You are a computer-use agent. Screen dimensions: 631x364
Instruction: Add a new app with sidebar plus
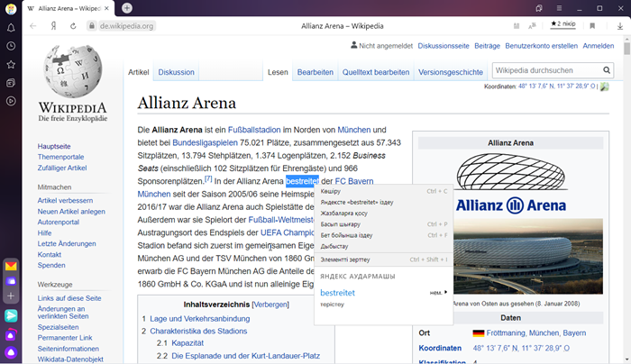pyautogui.click(x=11, y=296)
